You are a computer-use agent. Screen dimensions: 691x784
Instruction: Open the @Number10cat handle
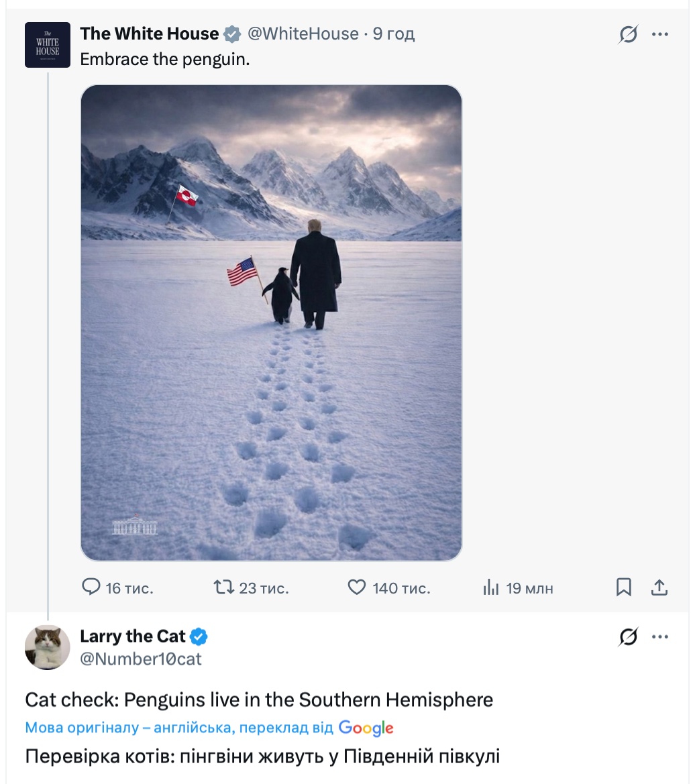(x=141, y=659)
